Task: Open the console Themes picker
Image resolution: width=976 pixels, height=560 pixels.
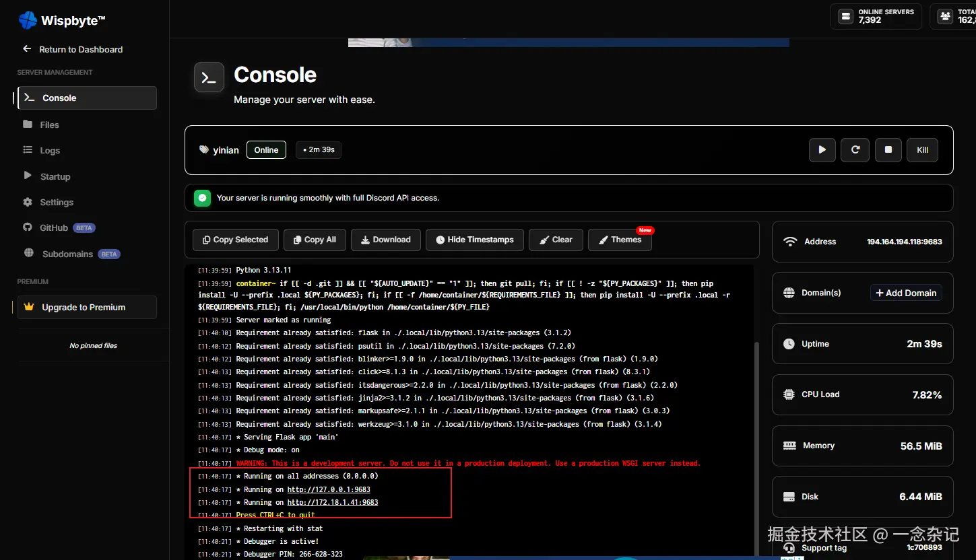Action: [x=620, y=240]
